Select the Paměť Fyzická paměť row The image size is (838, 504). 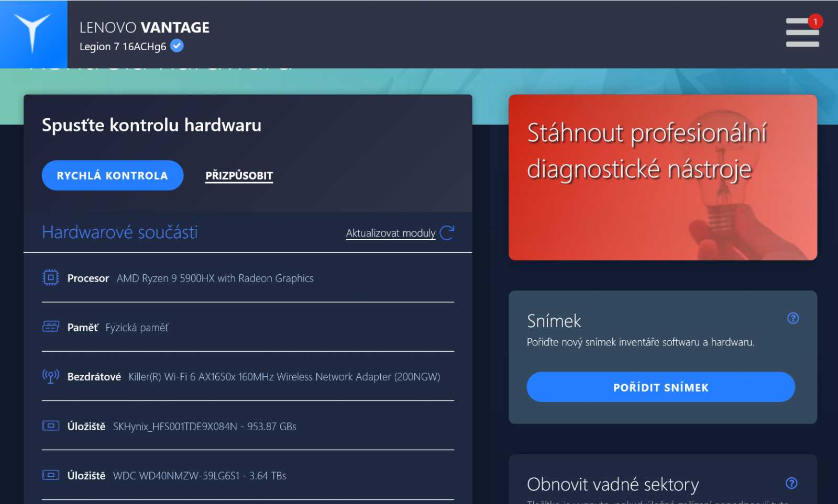pos(248,327)
